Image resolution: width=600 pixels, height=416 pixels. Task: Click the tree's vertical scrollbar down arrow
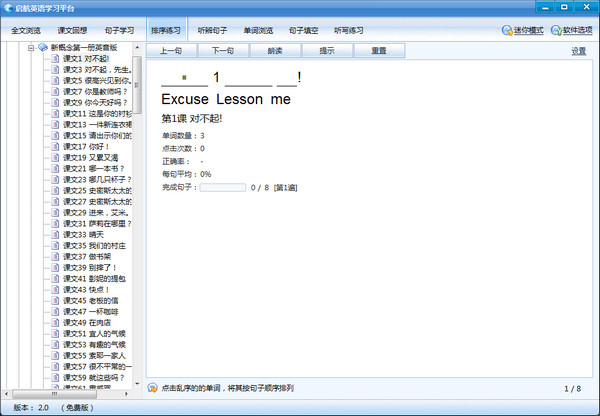137,383
